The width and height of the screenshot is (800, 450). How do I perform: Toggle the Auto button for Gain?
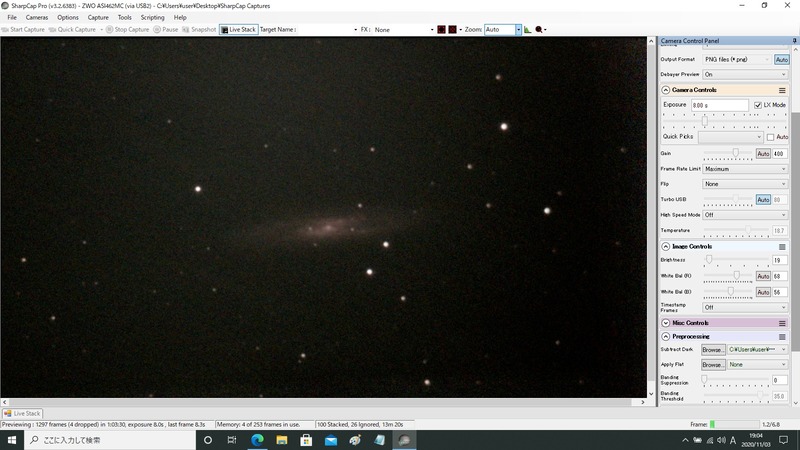pyautogui.click(x=763, y=154)
